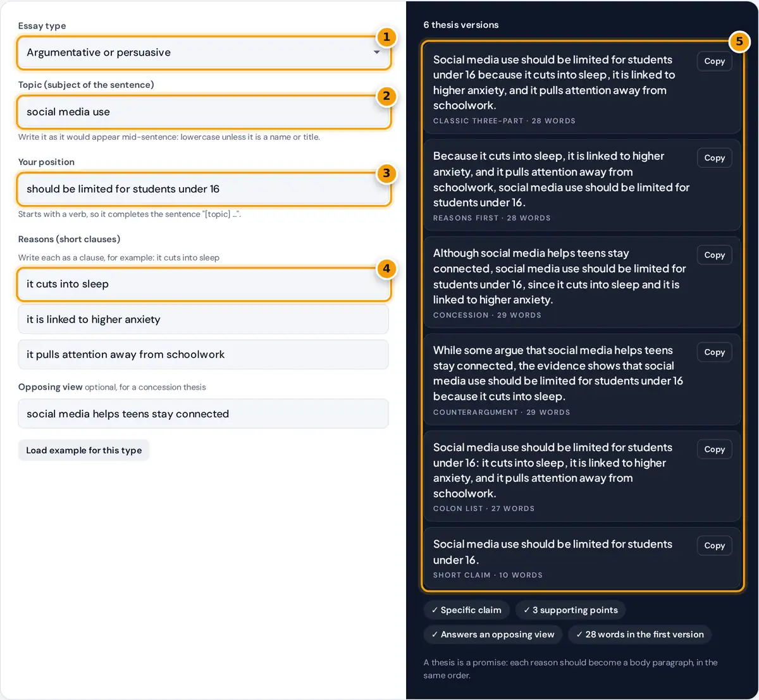Click the 'COLON LIST · 27 WORDS' label
The image size is (759, 700).
[x=484, y=508]
